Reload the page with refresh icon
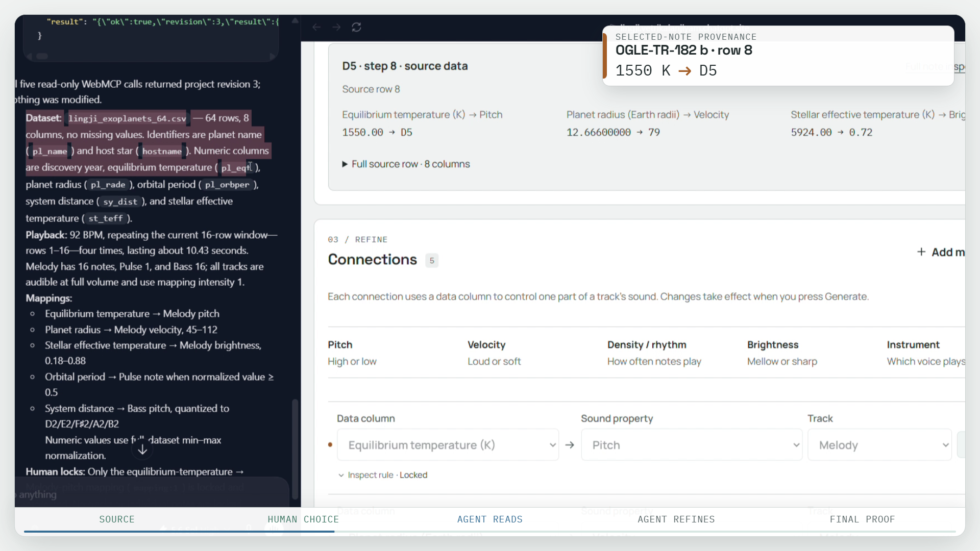Viewport: 980px width, 551px height. pos(356,27)
